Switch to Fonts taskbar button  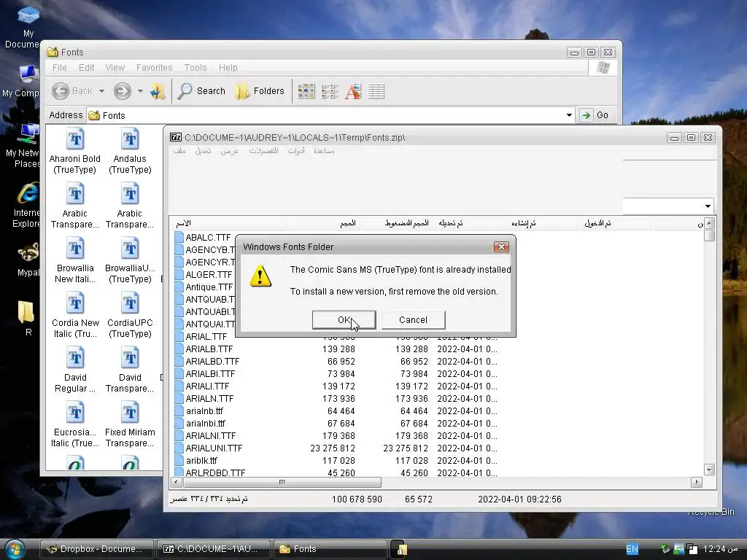(x=330, y=549)
